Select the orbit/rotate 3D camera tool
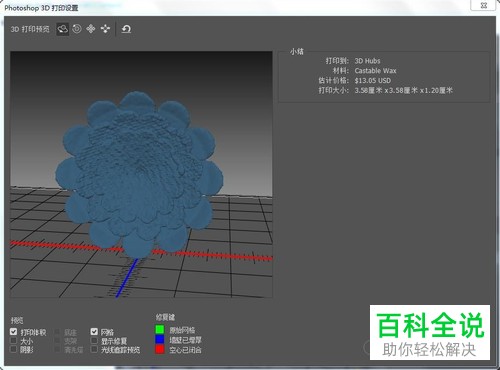Image resolution: width=500 pixels, height=370 pixels. tap(63, 29)
